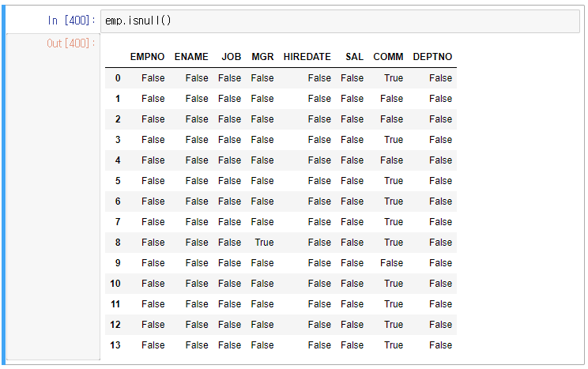Select row index 5 label
This screenshot has width=588, height=369.
click(x=118, y=181)
